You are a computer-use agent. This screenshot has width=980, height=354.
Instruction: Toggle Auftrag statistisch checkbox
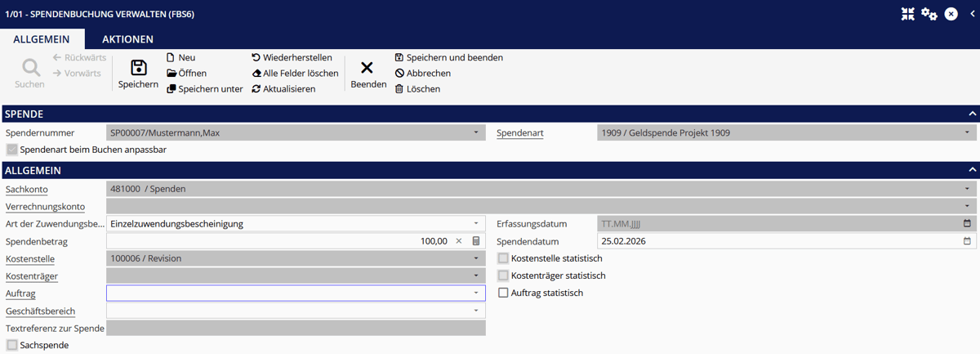(503, 293)
